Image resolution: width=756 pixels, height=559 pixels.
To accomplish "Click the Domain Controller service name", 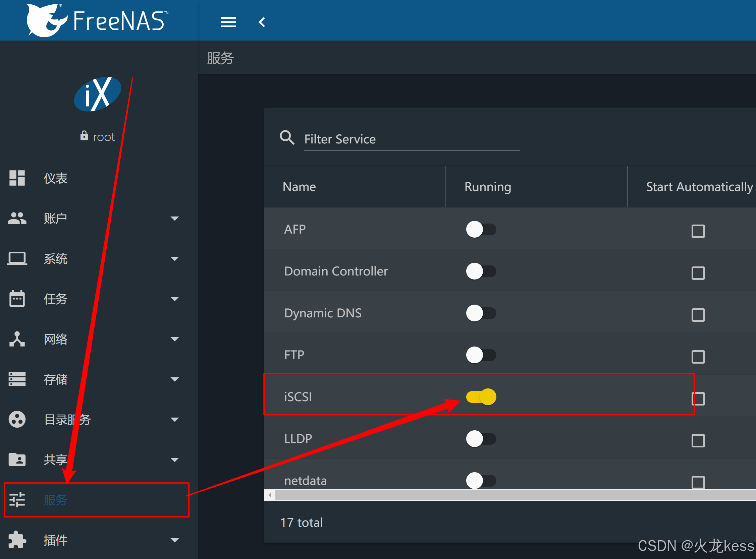I will (336, 271).
